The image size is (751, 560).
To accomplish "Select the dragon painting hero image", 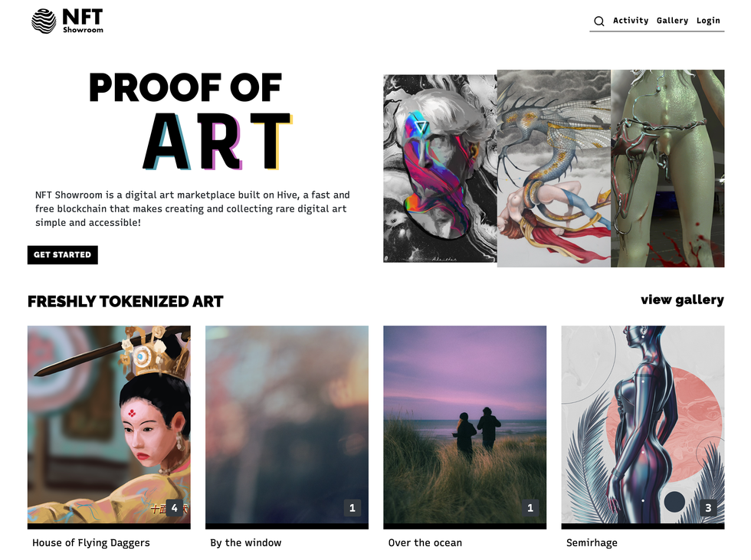I will tap(553, 169).
